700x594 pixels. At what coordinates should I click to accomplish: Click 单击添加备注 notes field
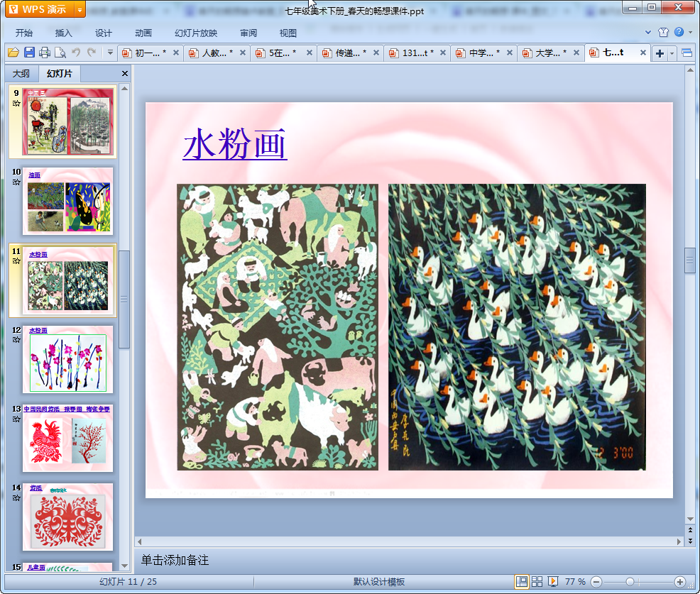tap(408, 560)
